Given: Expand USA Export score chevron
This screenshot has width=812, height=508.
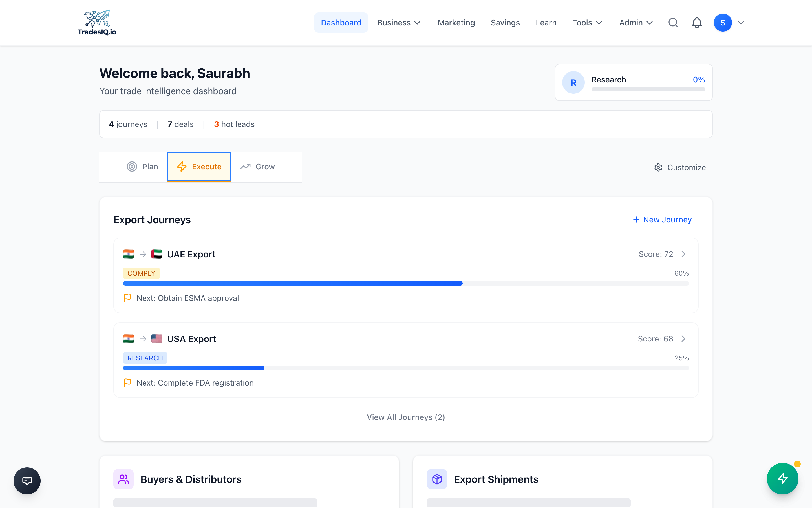Looking at the screenshot, I should pos(683,339).
